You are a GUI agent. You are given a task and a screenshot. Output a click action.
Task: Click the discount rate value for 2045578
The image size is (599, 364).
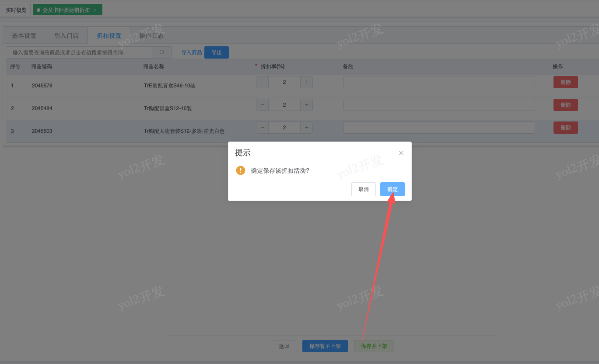284,82
